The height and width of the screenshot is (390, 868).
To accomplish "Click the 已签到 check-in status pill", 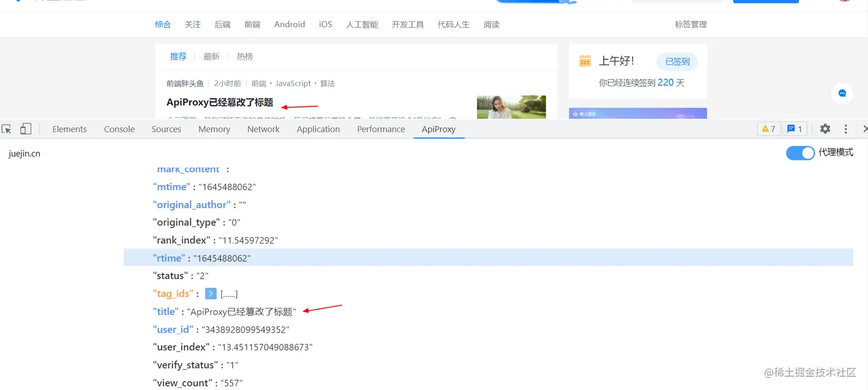I will click(x=676, y=61).
